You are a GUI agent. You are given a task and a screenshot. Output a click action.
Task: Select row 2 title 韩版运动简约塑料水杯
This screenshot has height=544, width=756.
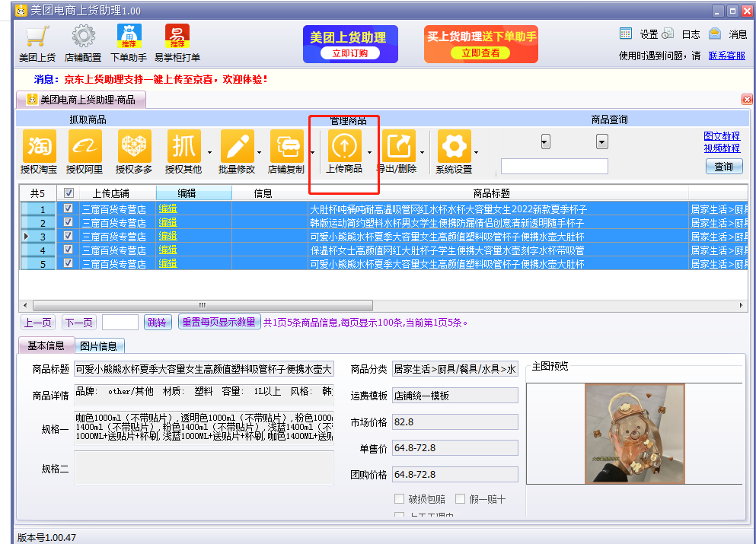447,223
